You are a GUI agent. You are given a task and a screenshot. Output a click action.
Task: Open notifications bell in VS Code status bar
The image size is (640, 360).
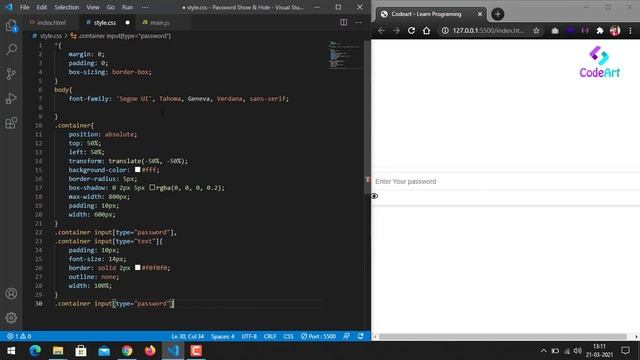click(x=361, y=336)
